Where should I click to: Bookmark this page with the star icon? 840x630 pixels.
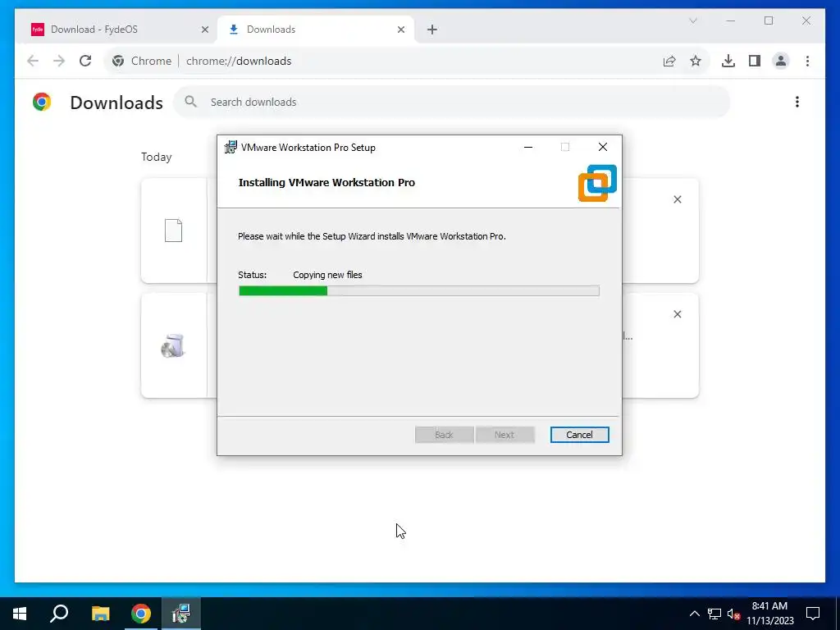[696, 61]
